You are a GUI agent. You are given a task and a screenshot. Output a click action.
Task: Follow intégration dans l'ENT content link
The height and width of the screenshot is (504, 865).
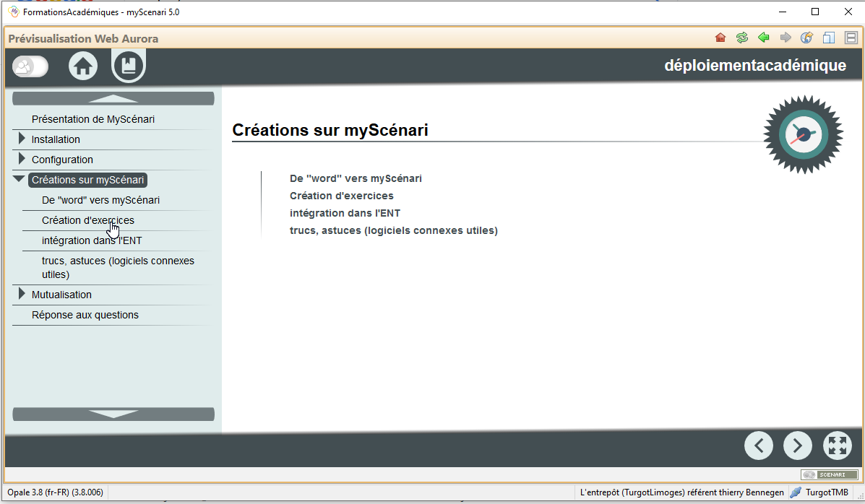[345, 214]
